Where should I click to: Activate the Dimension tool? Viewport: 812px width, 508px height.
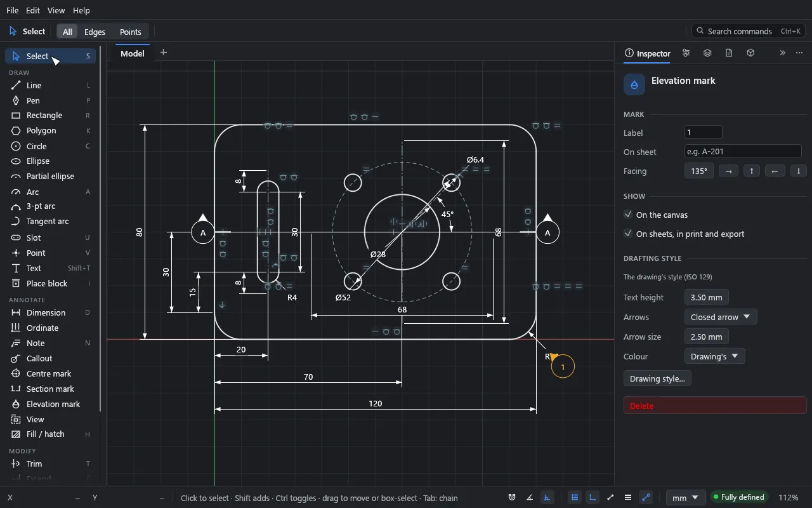click(x=51, y=312)
